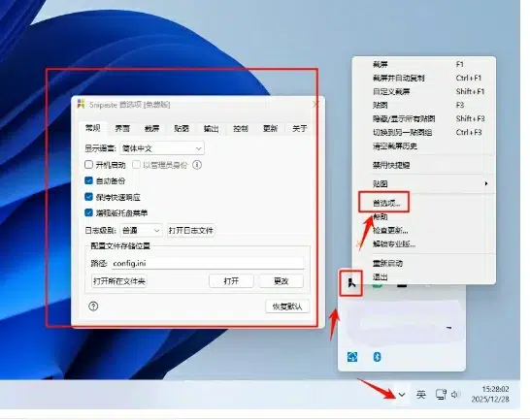Image resolution: width=530 pixels, height=420 pixels.
Task: Enable the 开机启动 checkbox
Action: coord(88,165)
